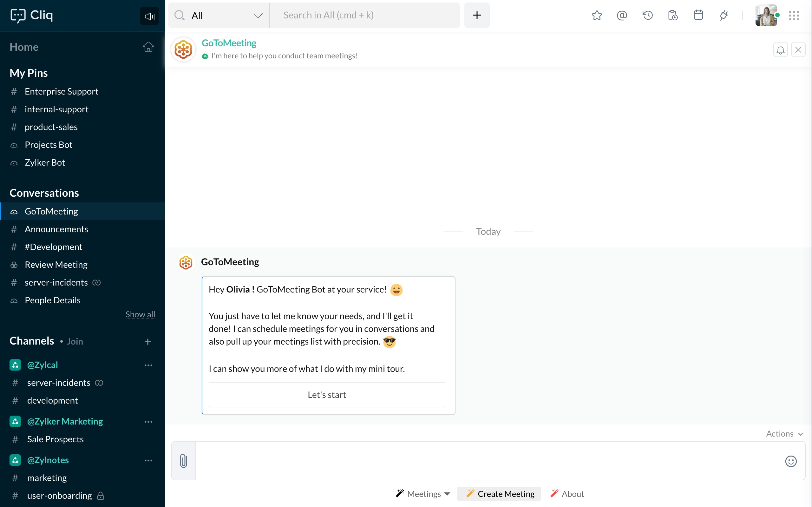Click the Show all link
This screenshot has width=812, height=507.
(x=141, y=314)
